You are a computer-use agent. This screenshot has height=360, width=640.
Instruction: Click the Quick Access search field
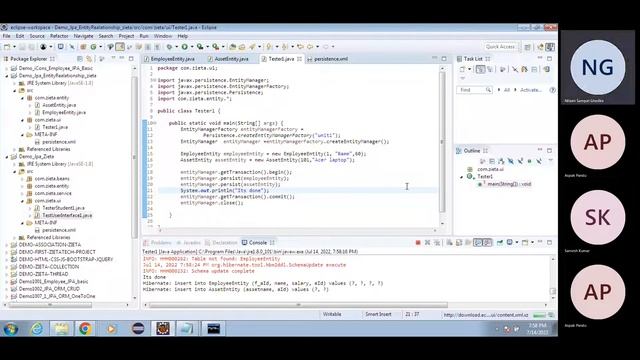501,47
